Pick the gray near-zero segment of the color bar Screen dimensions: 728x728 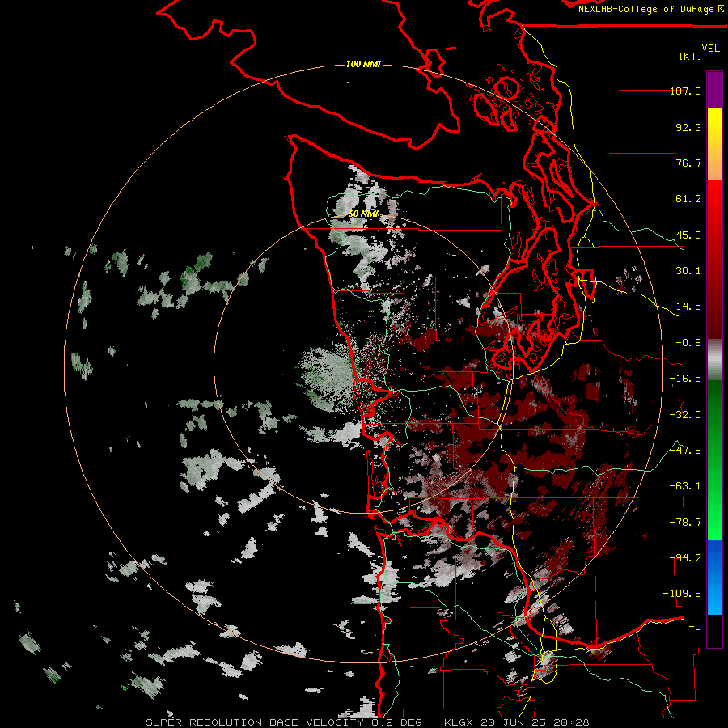pyautogui.click(x=714, y=360)
